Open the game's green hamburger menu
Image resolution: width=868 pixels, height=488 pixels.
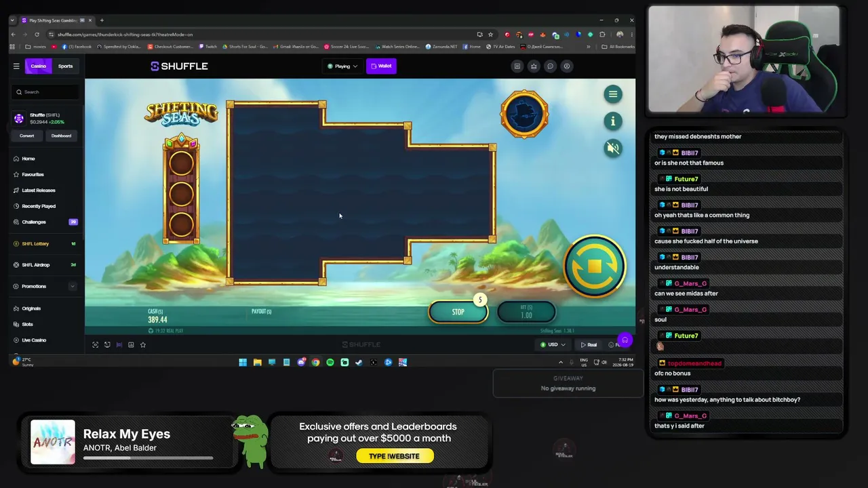[x=613, y=94]
